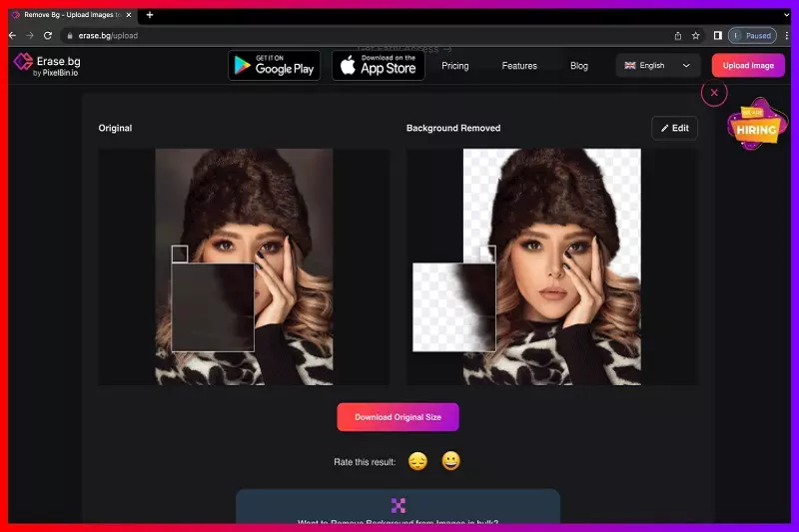Screen dimensions: 799x532
Task: Toggle the browser side panel icon
Action: [x=717, y=36]
